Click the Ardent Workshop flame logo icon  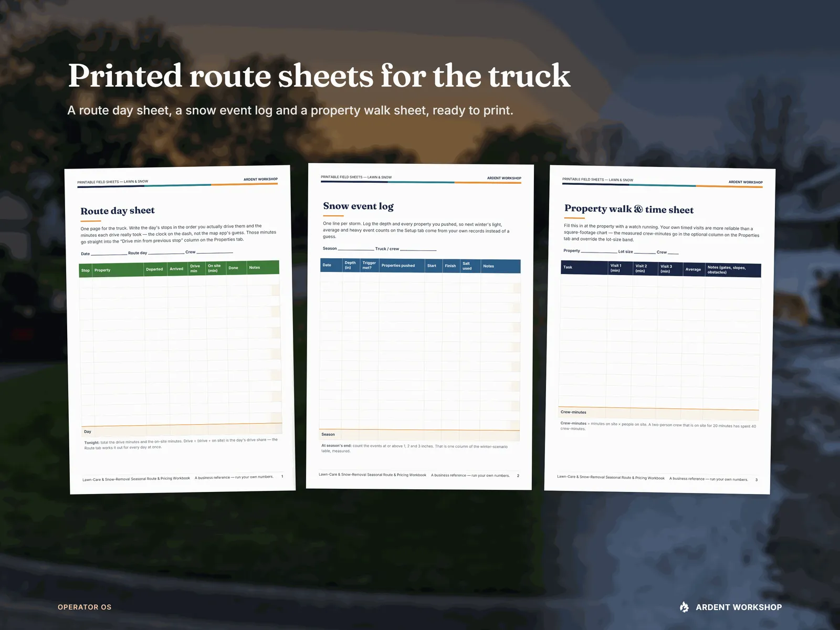[684, 607]
